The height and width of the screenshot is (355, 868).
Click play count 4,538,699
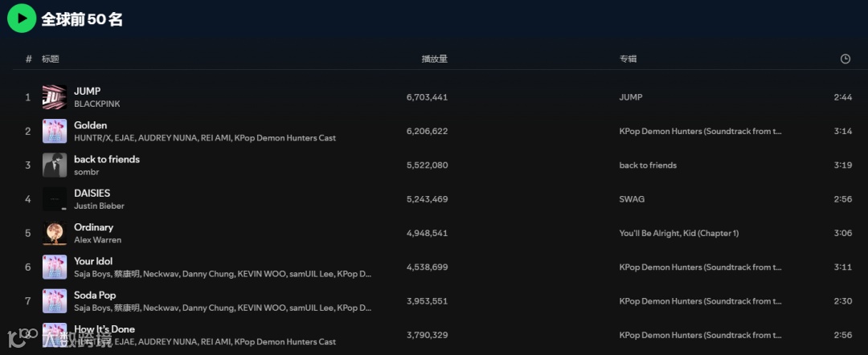tap(427, 267)
